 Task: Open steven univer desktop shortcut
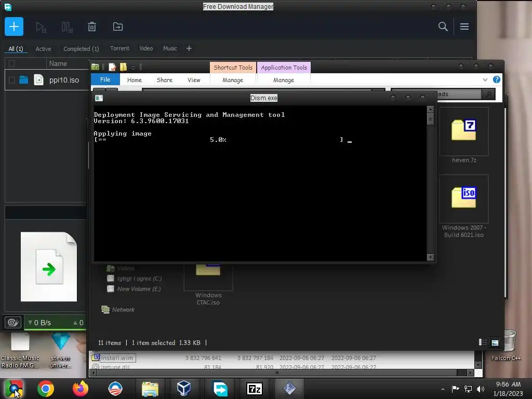click(60, 351)
